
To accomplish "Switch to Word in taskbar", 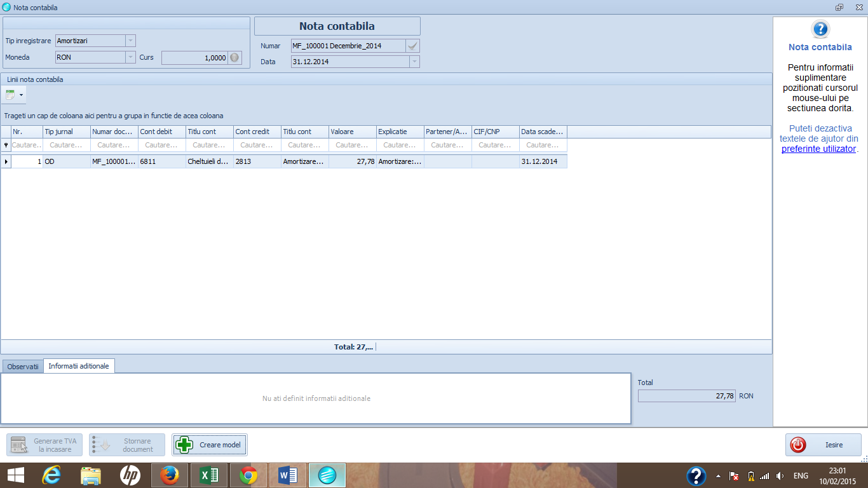I will [x=288, y=475].
